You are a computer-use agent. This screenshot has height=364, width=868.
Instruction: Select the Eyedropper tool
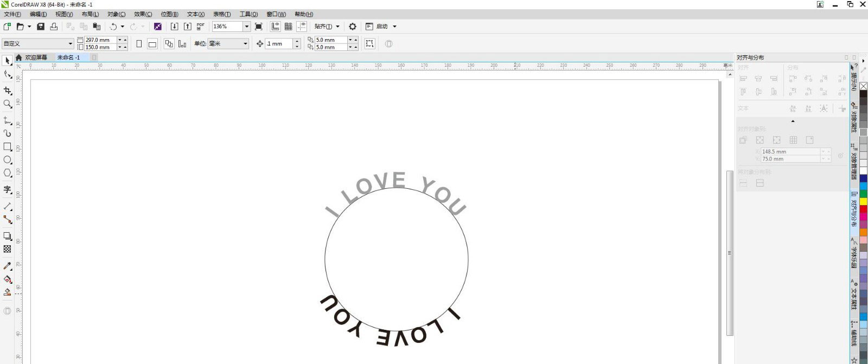click(x=8, y=266)
